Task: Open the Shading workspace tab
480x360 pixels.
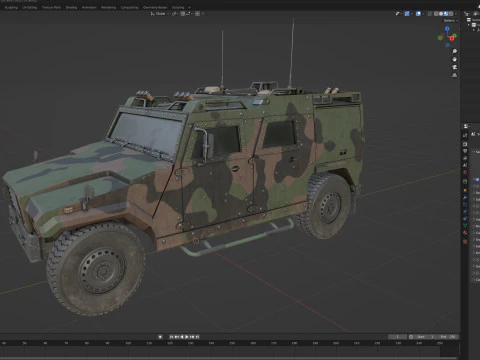Action: [x=71, y=7]
